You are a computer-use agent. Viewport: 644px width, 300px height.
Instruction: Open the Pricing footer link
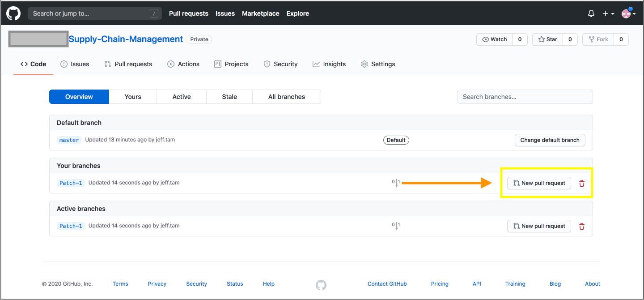coord(440,284)
